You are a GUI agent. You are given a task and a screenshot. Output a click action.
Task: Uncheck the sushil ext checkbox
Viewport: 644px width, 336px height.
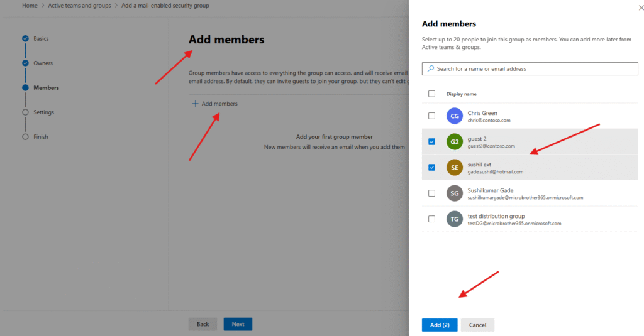pyautogui.click(x=431, y=168)
